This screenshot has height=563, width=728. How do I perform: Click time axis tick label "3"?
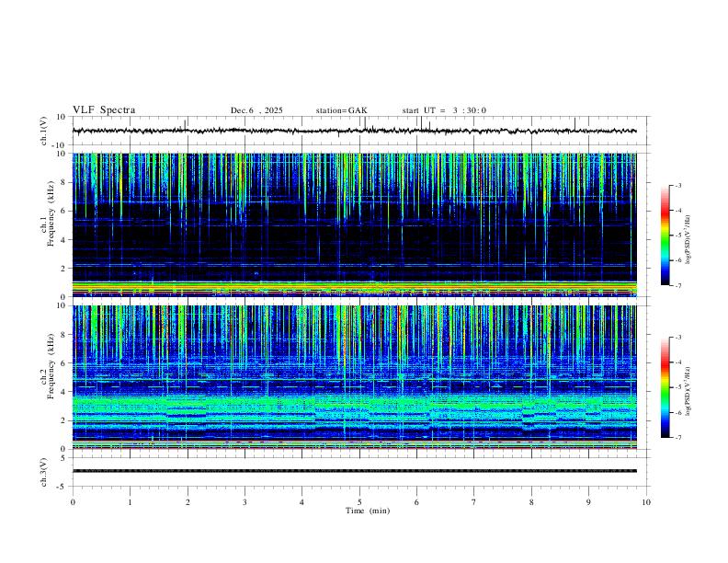point(245,502)
